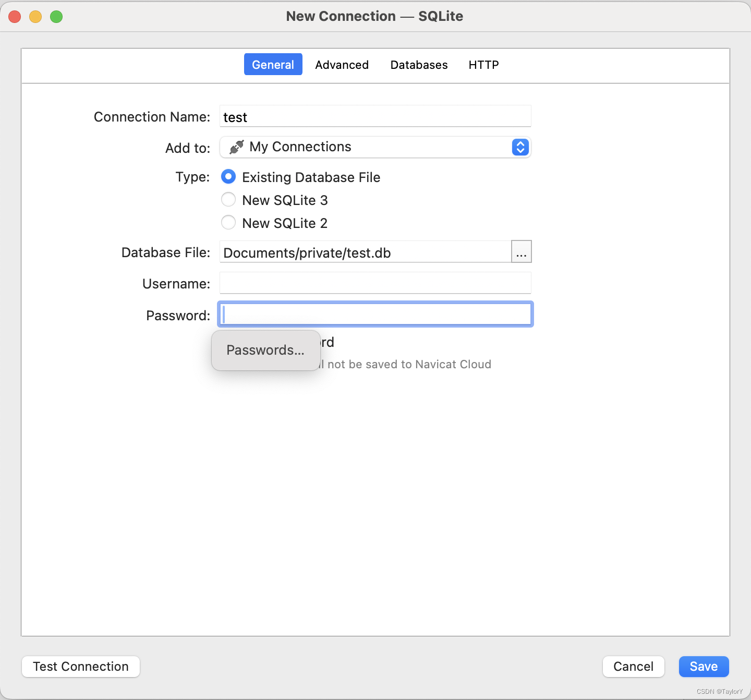Select the New SQLite 3 radio button
The width and height of the screenshot is (751, 700).
coord(228,199)
